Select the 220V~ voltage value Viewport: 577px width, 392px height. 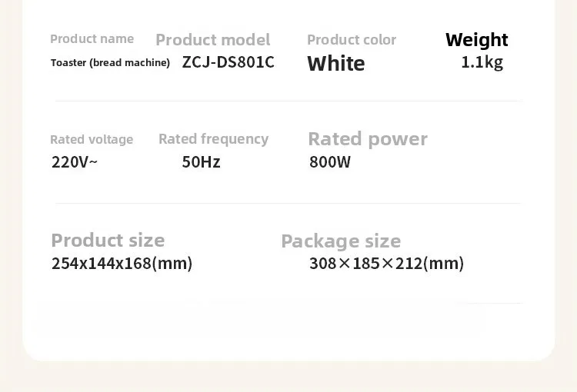[x=75, y=162]
